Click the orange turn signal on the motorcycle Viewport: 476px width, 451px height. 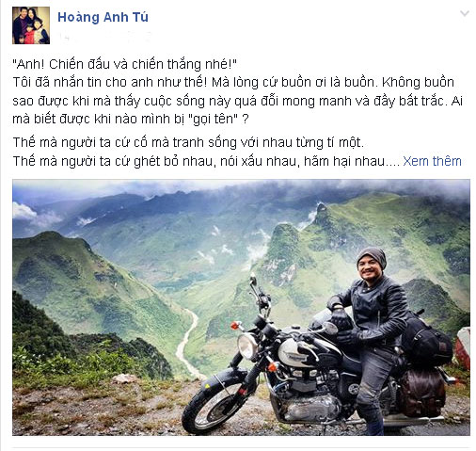click(235, 326)
